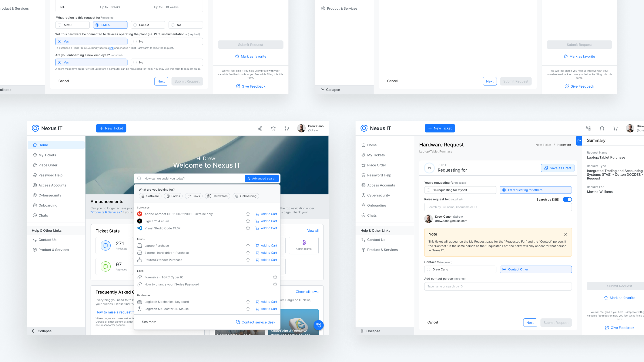Disable the Search by DSID toggle
Viewport: 644px width, 362px height.
(x=568, y=199)
